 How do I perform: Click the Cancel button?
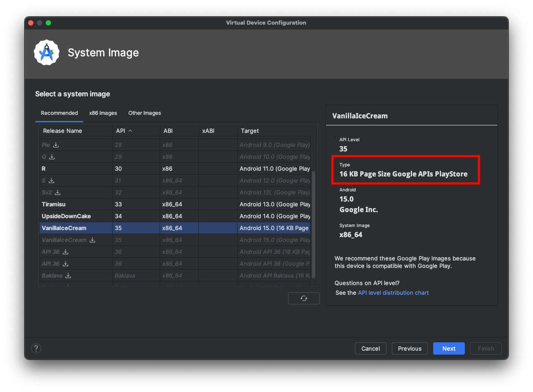point(371,348)
